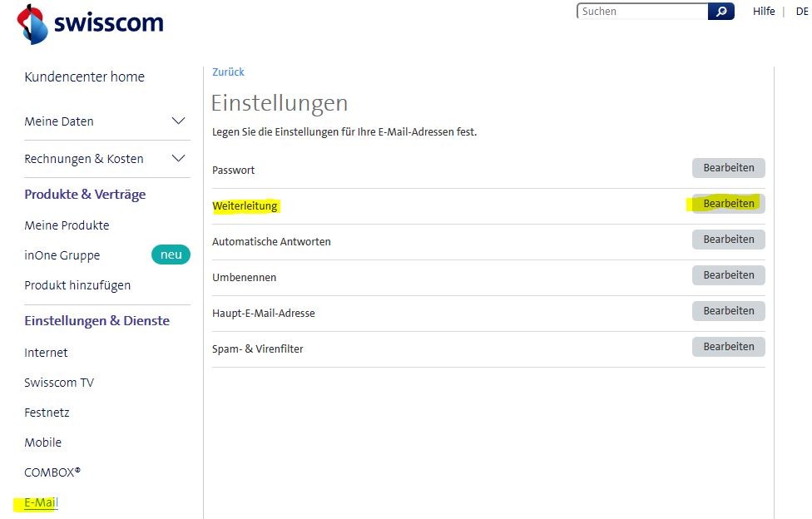Go back using the Zurück link
Image resolution: width=812 pixels, height=519 pixels.
click(227, 72)
